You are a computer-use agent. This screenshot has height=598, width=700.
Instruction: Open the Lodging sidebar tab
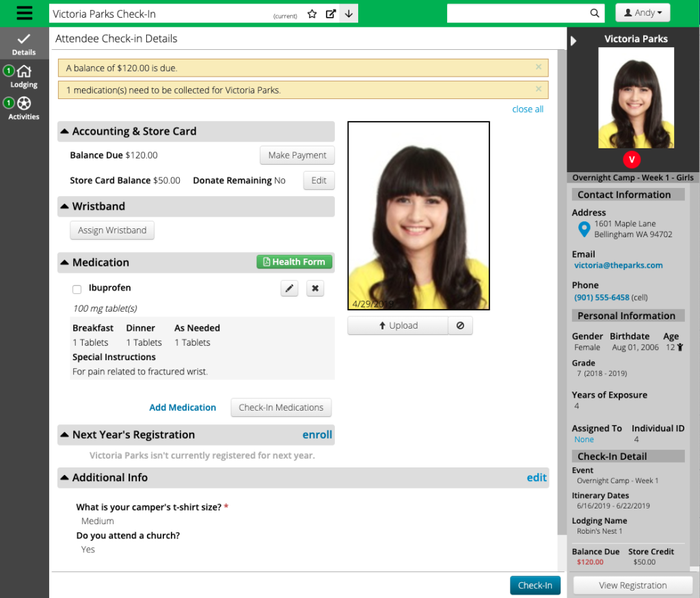[x=24, y=77]
